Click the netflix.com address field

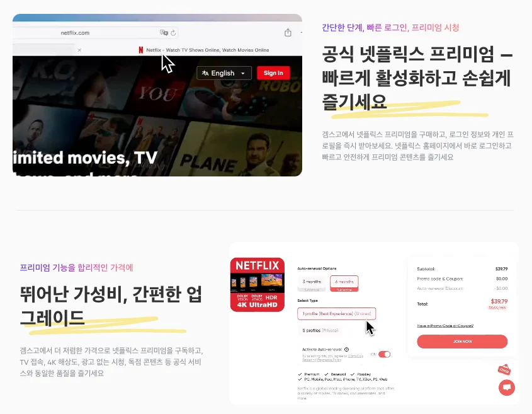pos(96,33)
